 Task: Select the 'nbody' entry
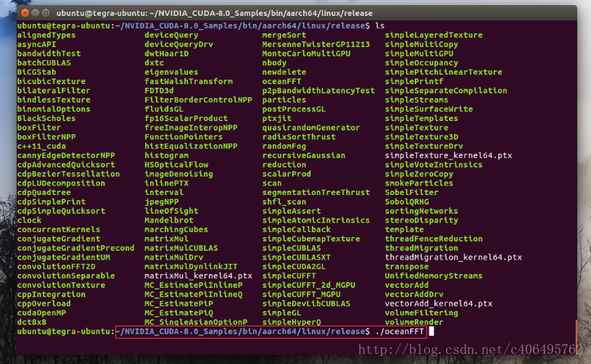point(274,63)
